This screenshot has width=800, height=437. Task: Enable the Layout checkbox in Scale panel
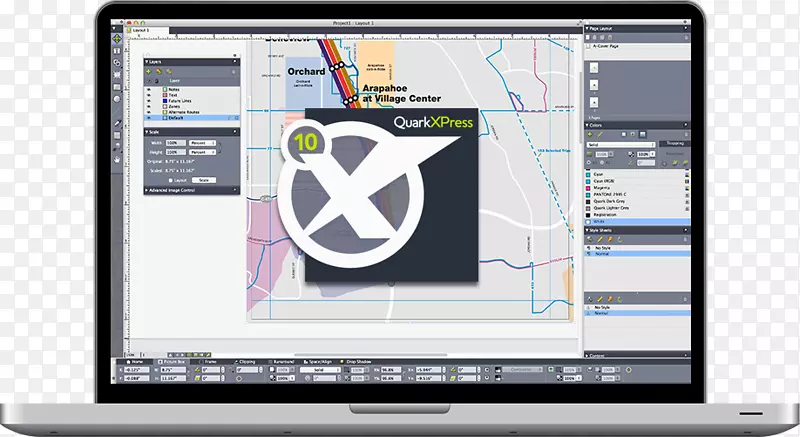[171, 178]
